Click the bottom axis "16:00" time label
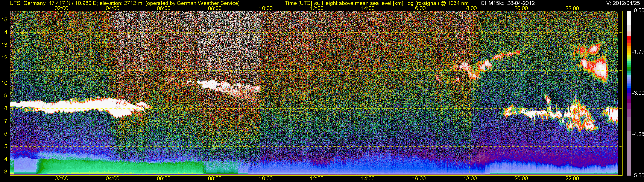The width and height of the screenshot is (644, 182). pyautogui.click(x=419, y=179)
